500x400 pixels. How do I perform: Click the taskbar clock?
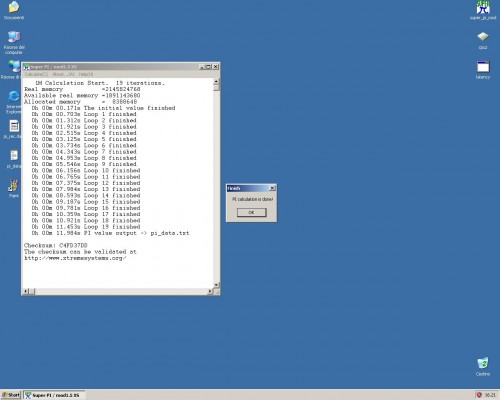490,395
